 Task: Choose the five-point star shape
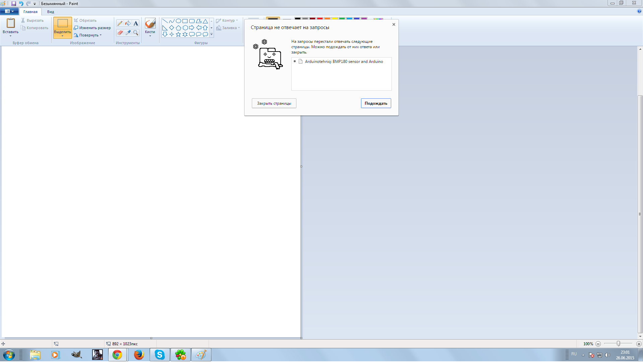click(178, 34)
